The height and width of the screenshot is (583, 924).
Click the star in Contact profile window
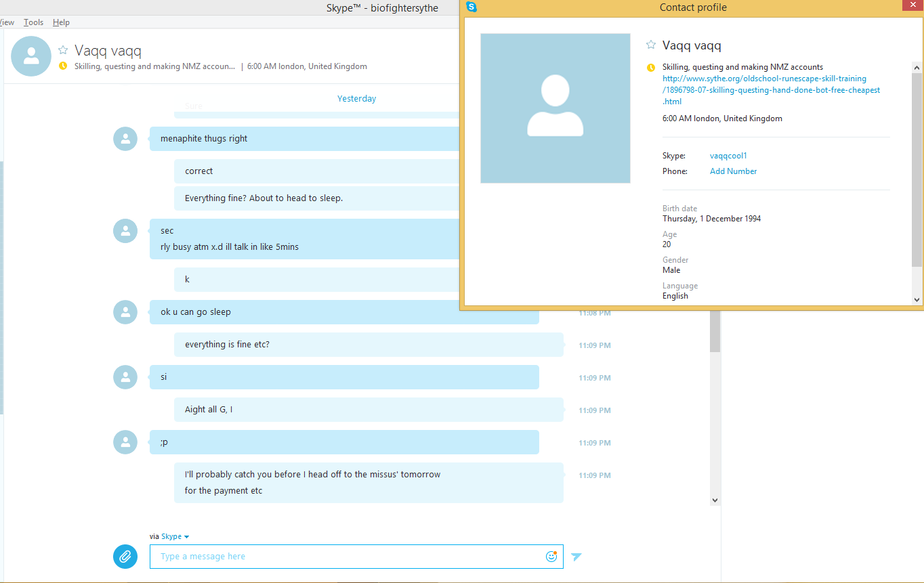651,45
